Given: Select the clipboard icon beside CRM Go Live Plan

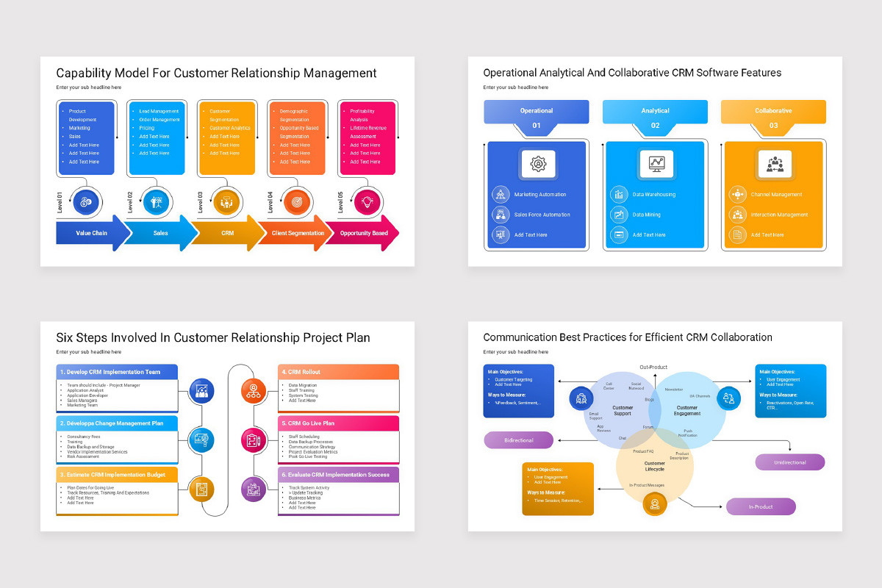Looking at the screenshot, I should coord(252,440).
